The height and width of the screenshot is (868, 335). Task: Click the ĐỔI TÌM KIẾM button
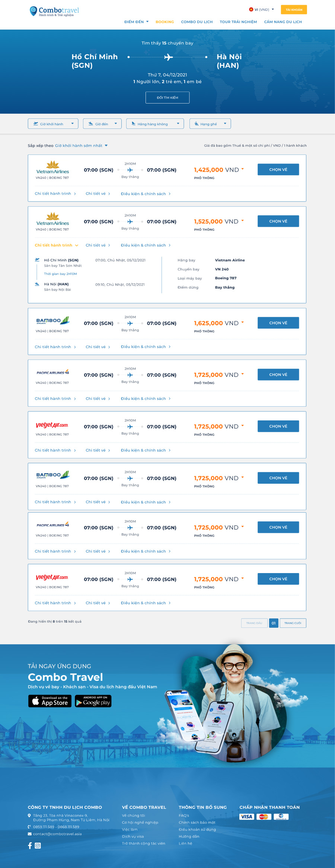click(x=167, y=98)
